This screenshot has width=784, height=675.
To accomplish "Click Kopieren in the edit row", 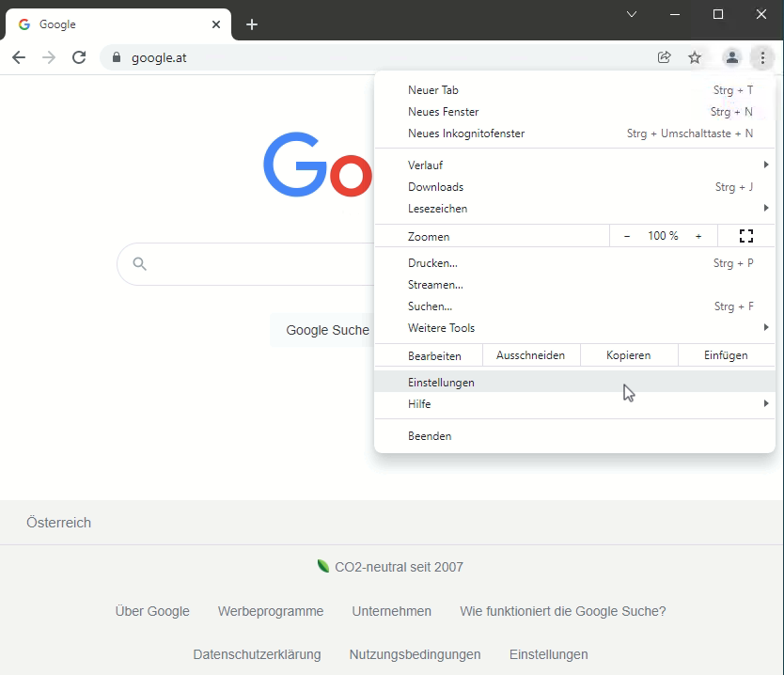I will (x=629, y=355).
